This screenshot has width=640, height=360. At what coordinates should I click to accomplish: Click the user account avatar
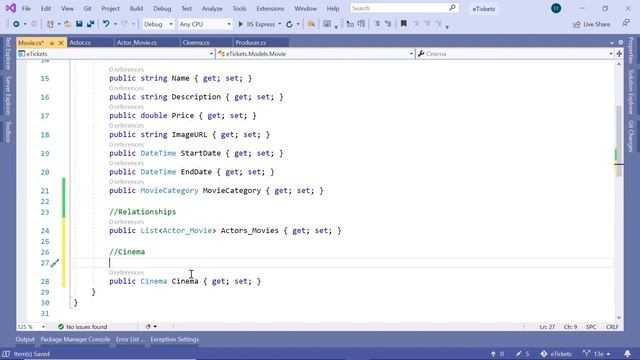pyautogui.click(x=556, y=8)
